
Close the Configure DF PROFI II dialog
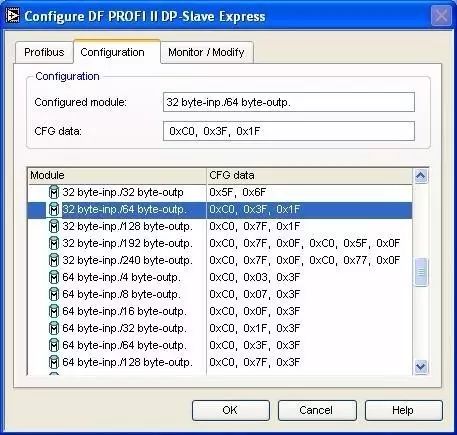click(440, 16)
